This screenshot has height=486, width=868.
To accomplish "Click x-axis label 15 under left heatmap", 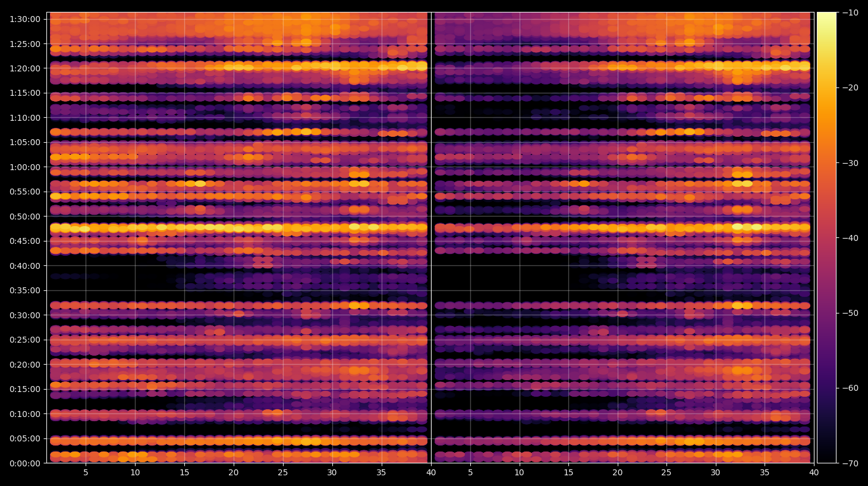I will click(184, 473).
